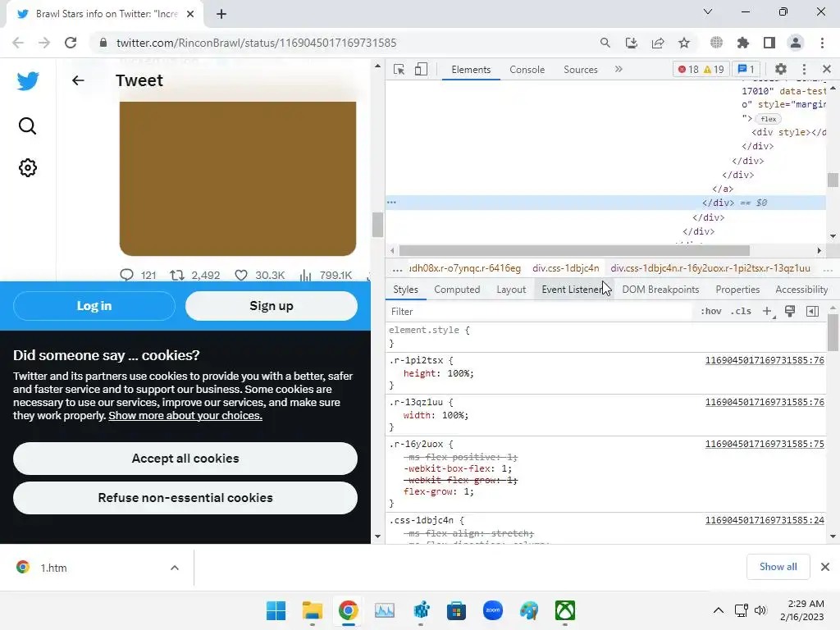Click the retweet icon showing 2,492
Viewport: 840px width, 630px height.
point(177,275)
